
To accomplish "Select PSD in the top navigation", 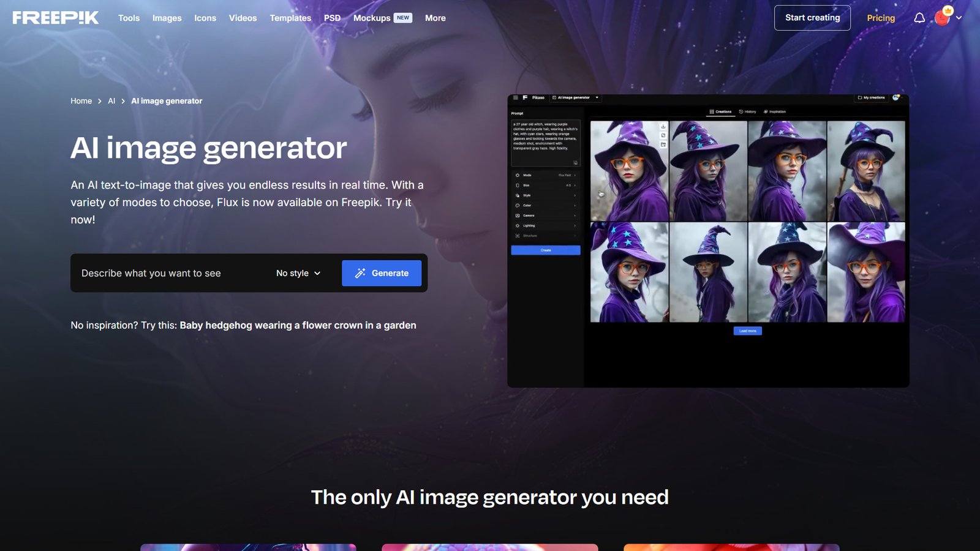I will click(x=332, y=18).
